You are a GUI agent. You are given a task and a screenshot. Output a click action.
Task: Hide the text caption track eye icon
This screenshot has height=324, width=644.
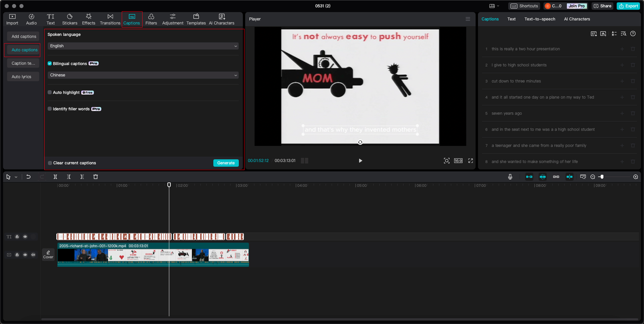(x=25, y=236)
